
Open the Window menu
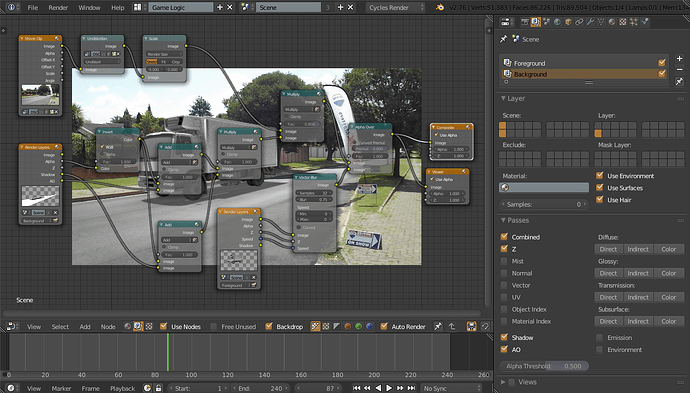click(89, 7)
